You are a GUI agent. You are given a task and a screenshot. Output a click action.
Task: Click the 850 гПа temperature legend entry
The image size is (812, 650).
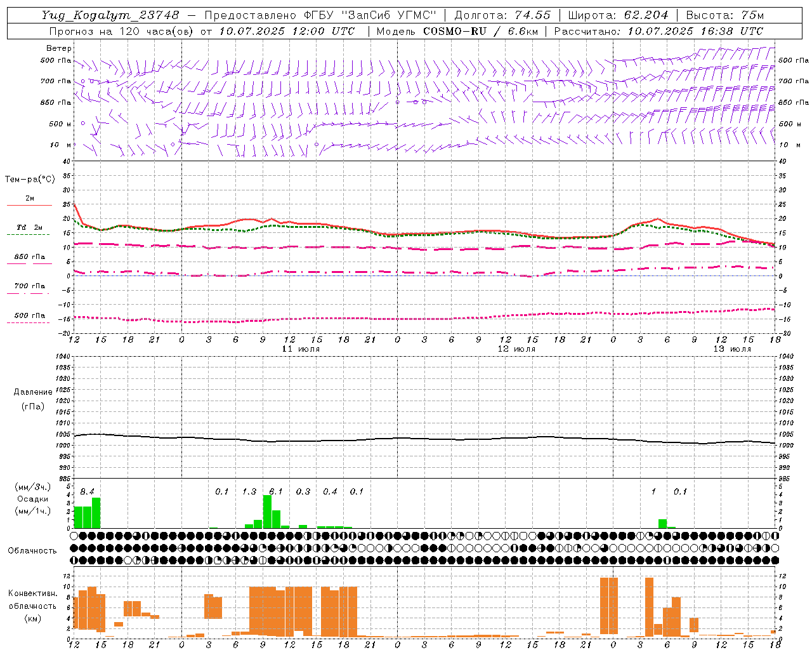(30, 257)
